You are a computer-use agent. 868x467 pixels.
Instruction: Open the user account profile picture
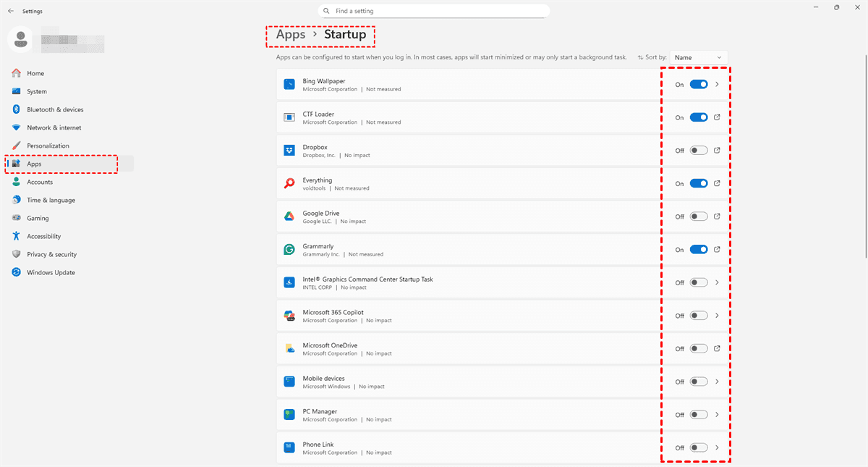20,39
